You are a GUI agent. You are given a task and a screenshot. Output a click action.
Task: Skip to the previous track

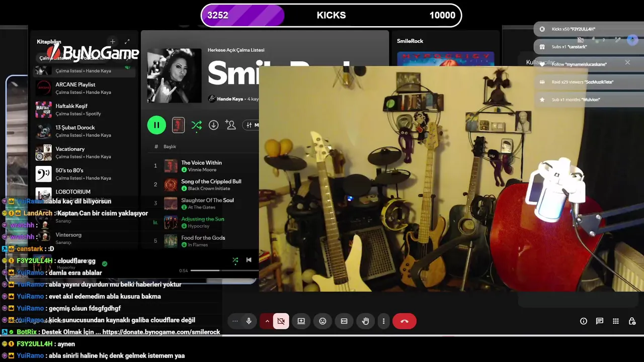[249, 260]
